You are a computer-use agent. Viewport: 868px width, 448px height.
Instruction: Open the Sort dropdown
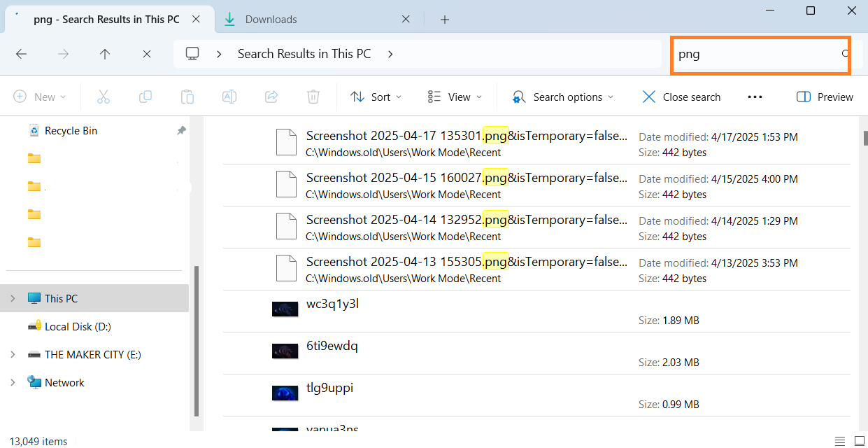pyautogui.click(x=376, y=97)
